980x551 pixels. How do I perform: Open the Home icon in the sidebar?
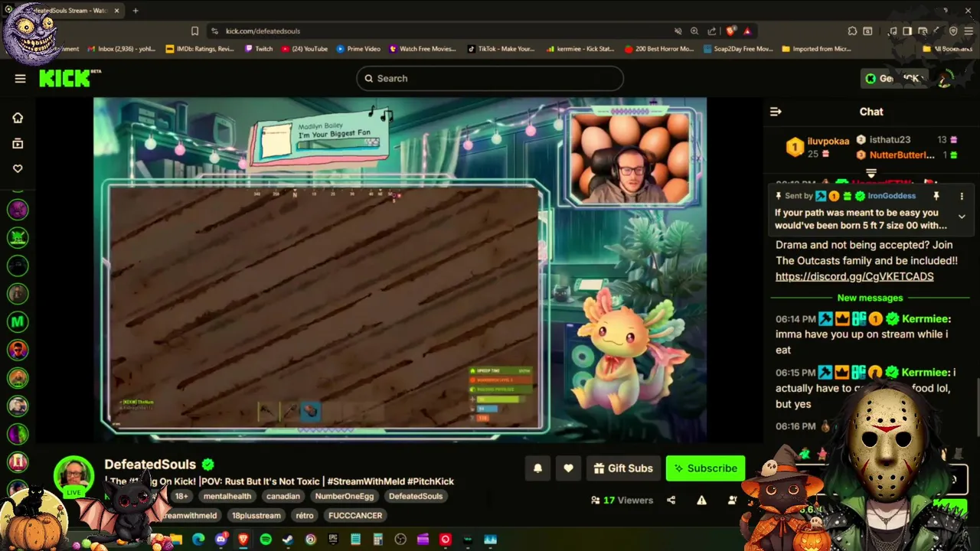(x=18, y=118)
